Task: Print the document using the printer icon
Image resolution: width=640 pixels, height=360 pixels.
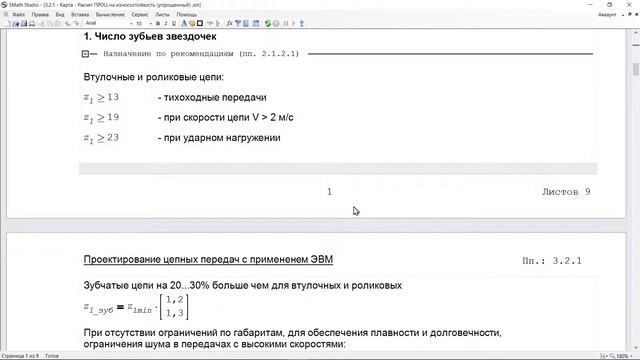Action: tap(32, 24)
